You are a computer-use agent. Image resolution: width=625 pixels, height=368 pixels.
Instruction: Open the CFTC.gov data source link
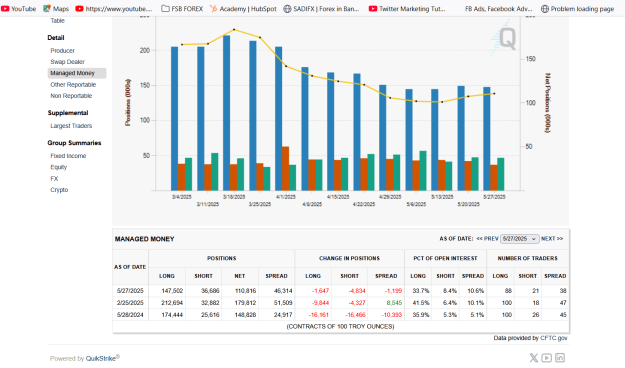click(x=554, y=338)
